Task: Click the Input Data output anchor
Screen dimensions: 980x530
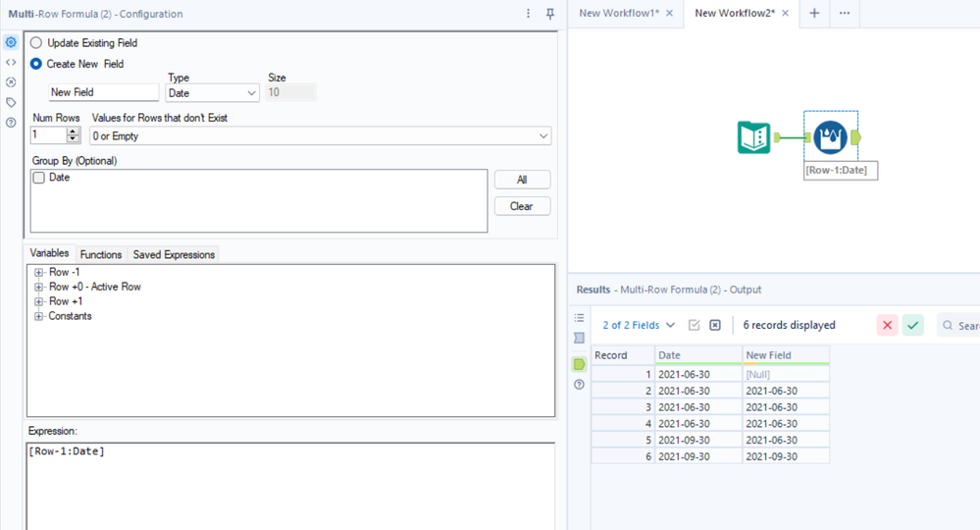Action: tap(777, 137)
